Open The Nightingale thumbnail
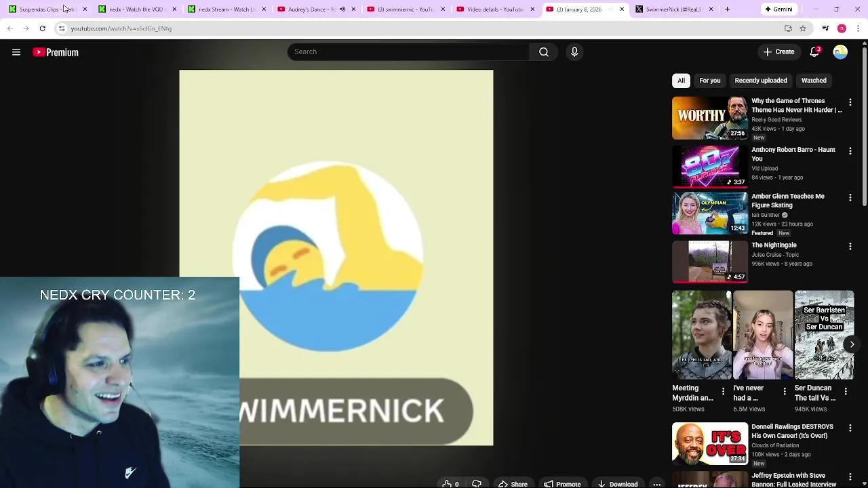The image size is (868, 488). click(710, 262)
